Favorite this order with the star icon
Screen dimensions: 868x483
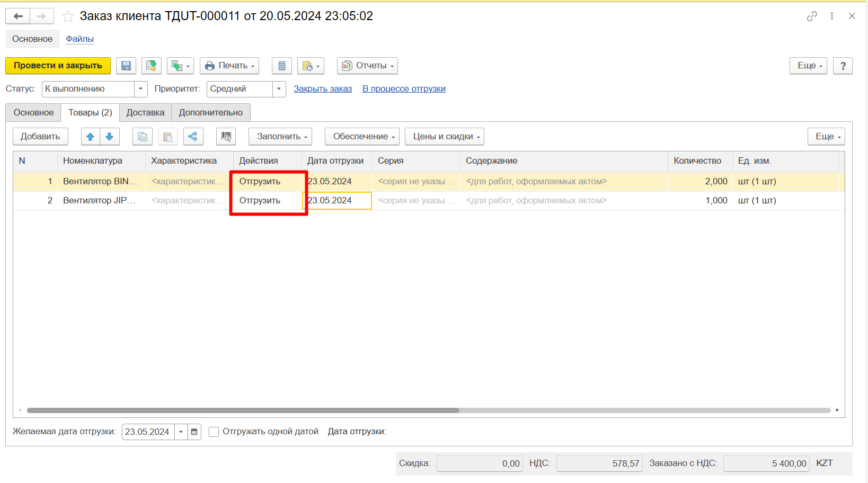point(68,16)
